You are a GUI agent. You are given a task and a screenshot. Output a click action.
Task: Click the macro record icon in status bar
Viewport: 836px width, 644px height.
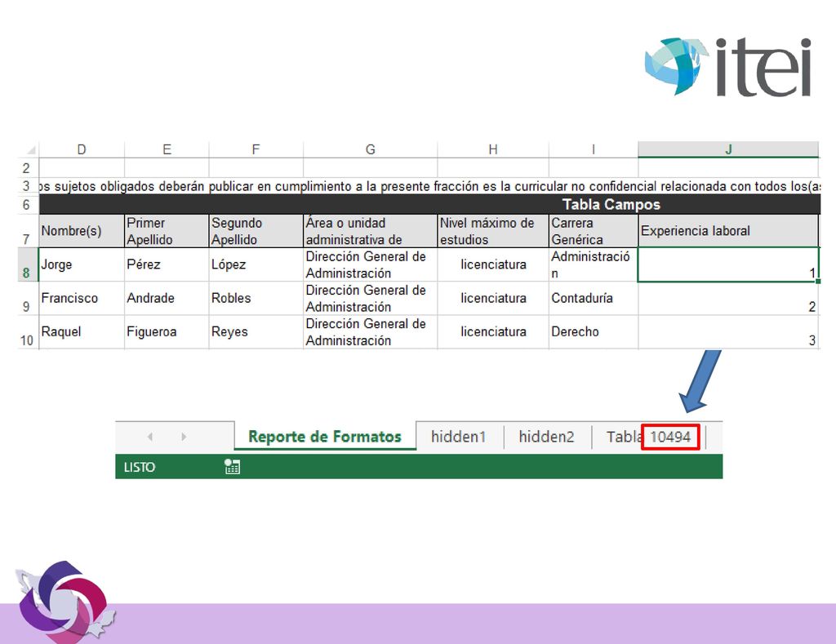coord(232,467)
